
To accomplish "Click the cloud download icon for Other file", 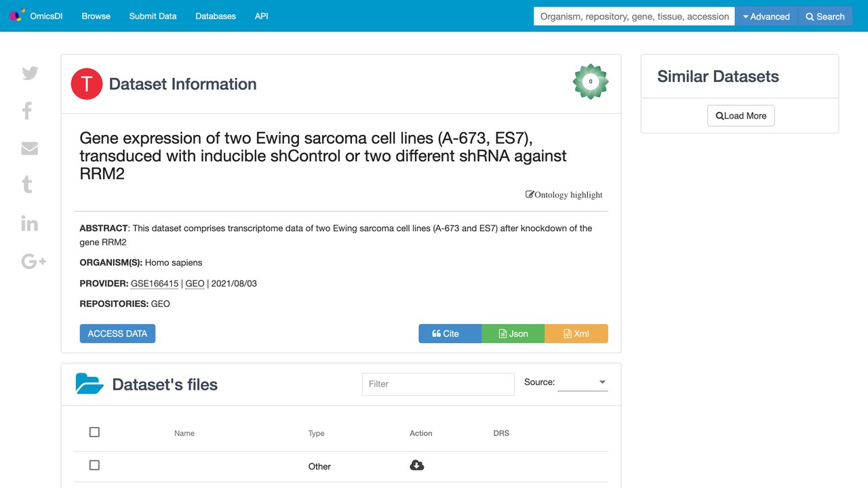I will [417, 465].
